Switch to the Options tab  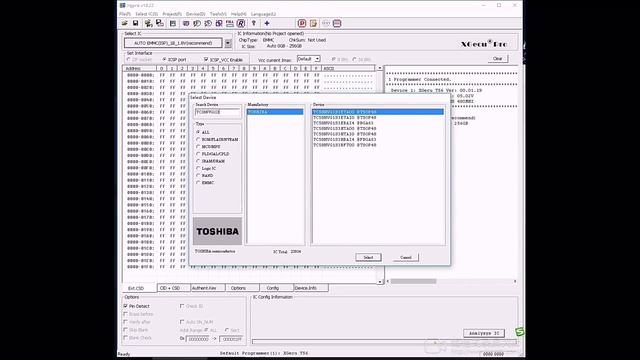pos(242,288)
